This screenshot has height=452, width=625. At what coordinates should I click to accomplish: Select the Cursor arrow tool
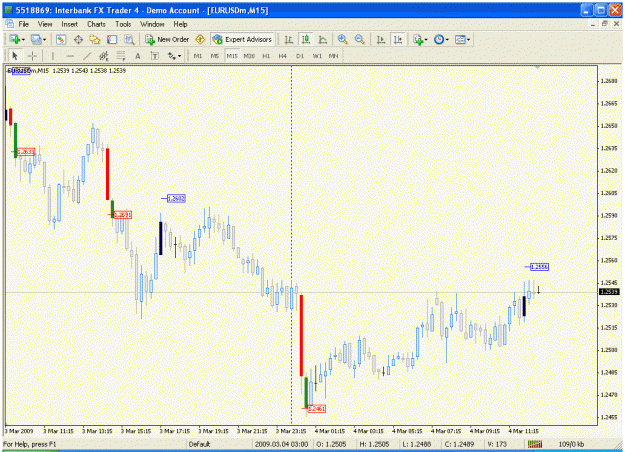click(x=15, y=56)
